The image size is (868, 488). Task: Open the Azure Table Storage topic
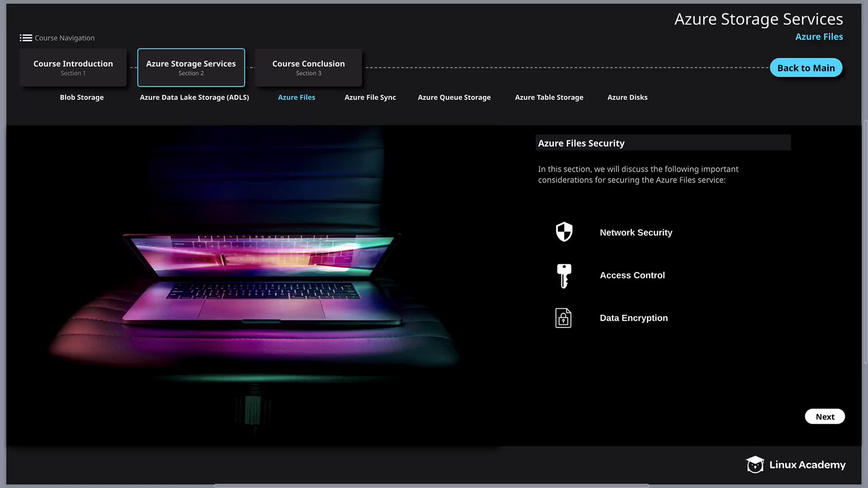click(549, 98)
